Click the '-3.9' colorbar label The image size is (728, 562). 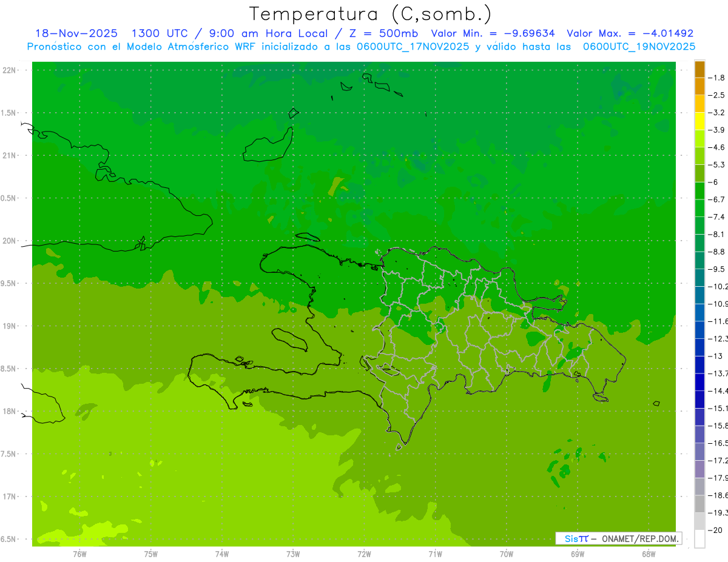716,130
